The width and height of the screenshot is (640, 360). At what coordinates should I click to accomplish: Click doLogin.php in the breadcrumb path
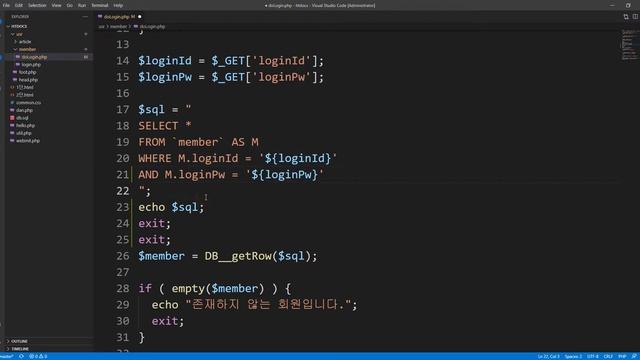pyautogui.click(x=152, y=27)
